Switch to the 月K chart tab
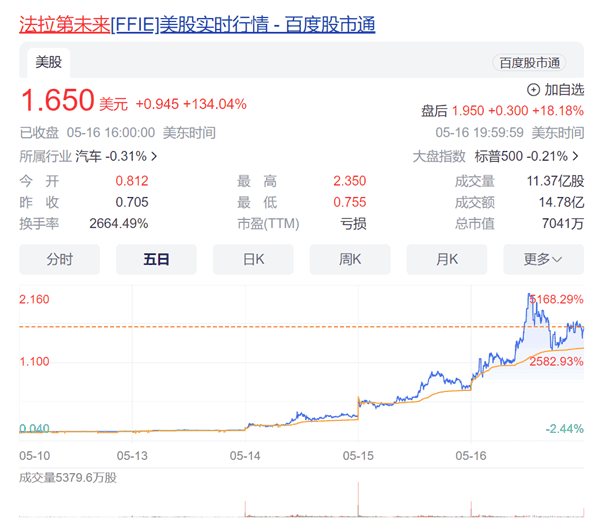The height and width of the screenshot is (527, 600). (x=447, y=259)
